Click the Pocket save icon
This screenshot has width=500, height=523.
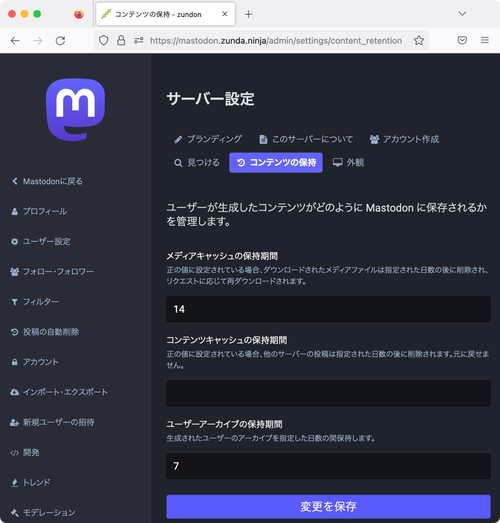pos(462,41)
